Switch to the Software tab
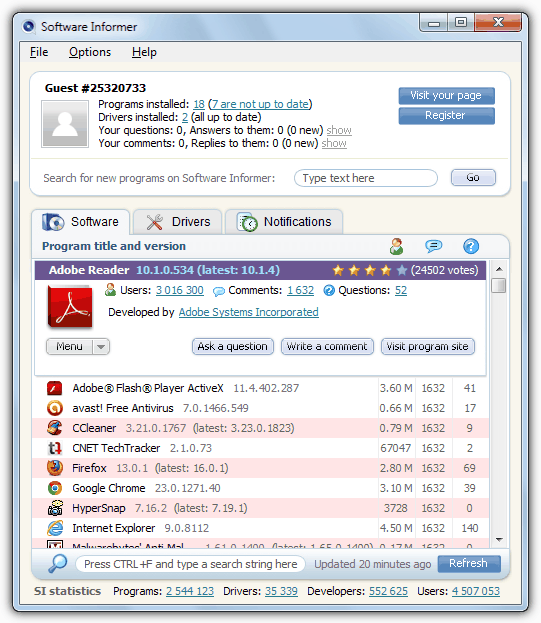The image size is (541, 623). [x=81, y=222]
